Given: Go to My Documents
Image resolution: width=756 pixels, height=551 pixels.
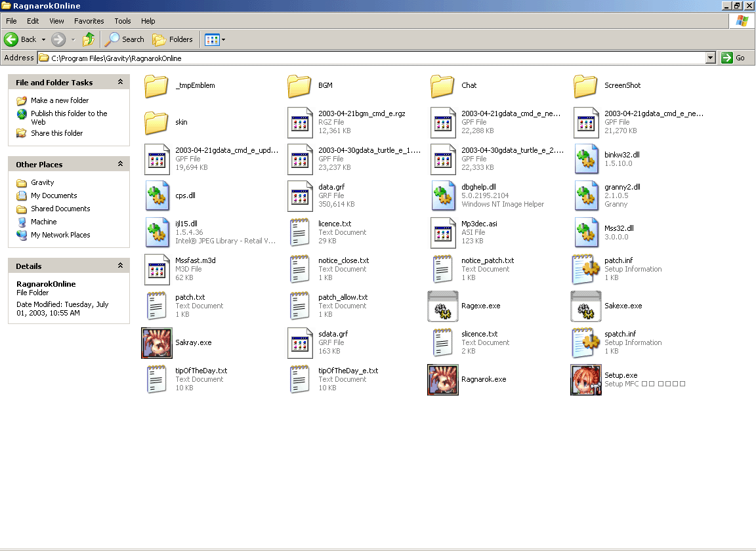Looking at the screenshot, I should pyautogui.click(x=54, y=195).
